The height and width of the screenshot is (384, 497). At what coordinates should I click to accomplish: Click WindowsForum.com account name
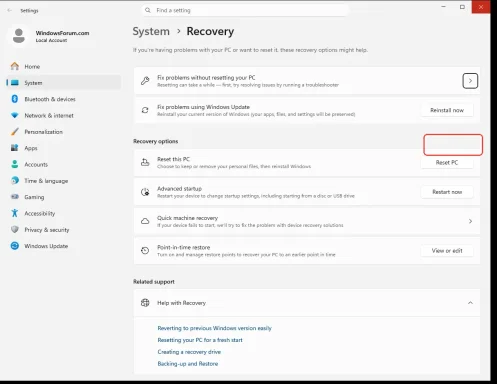(62, 33)
